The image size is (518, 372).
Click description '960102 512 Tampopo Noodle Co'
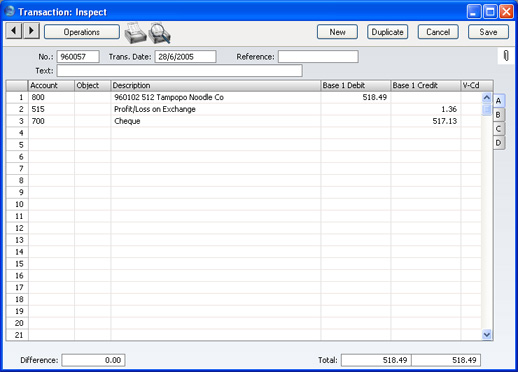(169, 97)
